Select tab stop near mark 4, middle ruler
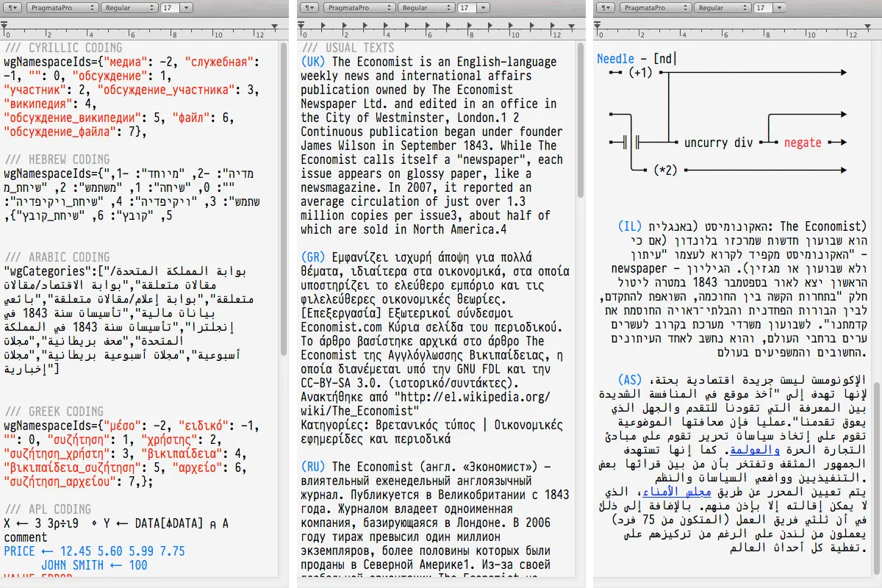Viewport: 882px width, 588px height. [386, 26]
